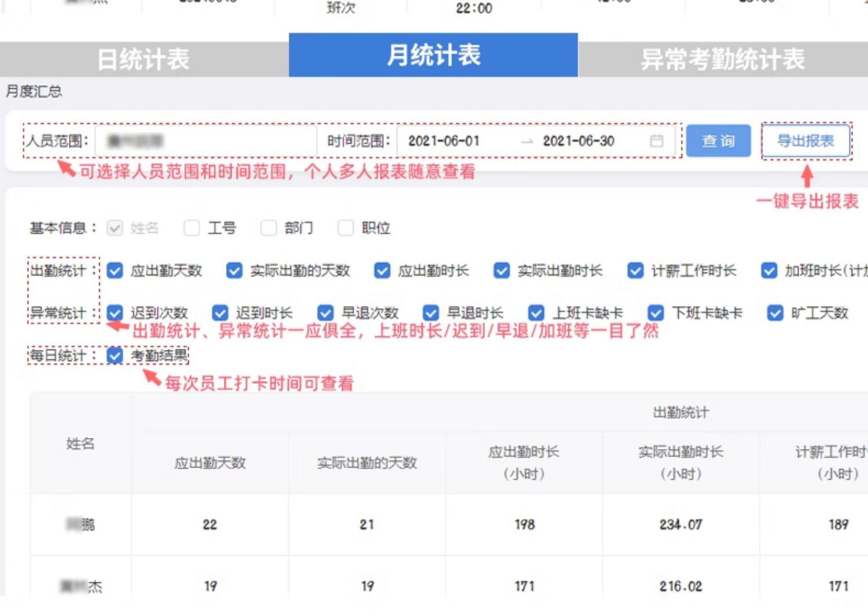
Task: Enable the 工号 checkbox
Action: point(192,228)
